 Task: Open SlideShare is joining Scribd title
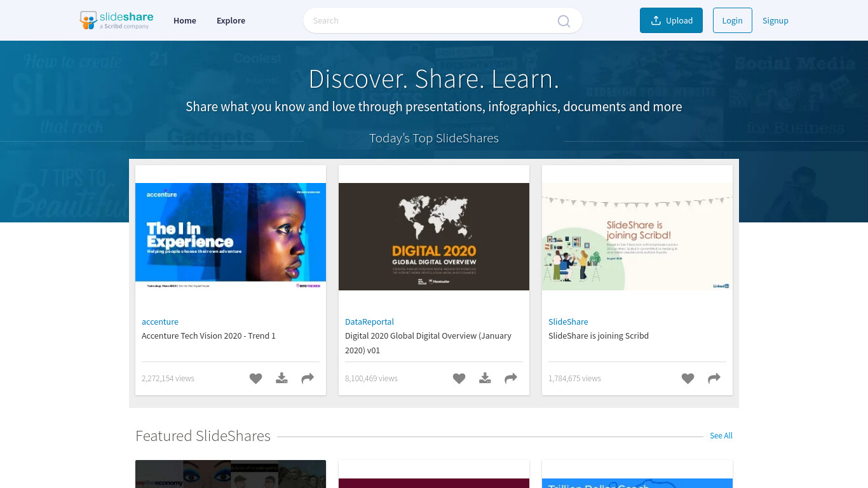pyautogui.click(x=599, y=335)
